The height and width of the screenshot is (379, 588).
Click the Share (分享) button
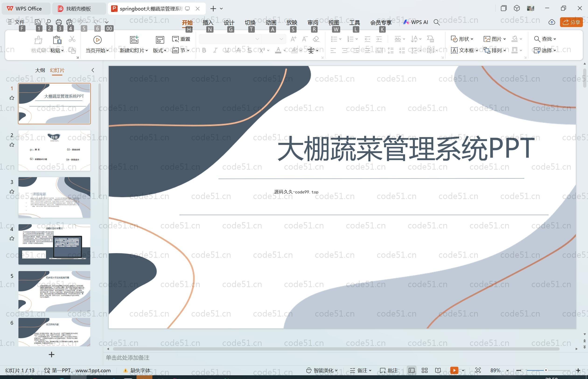click(x=571, y=22)
